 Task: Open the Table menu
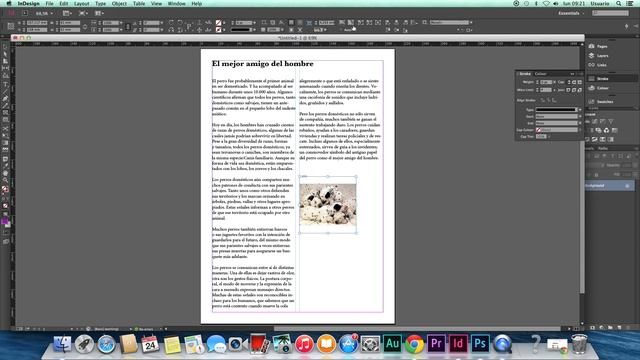139,3
